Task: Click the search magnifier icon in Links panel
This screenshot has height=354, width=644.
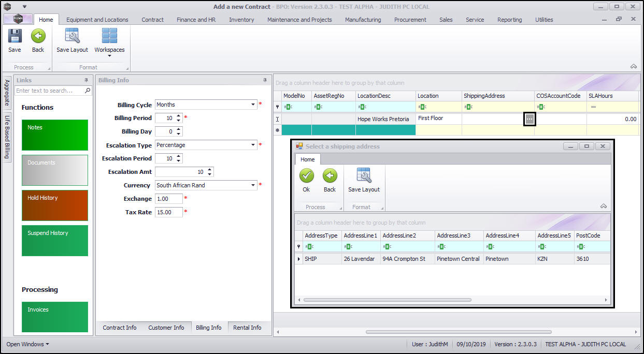Action: pos(88,91)
